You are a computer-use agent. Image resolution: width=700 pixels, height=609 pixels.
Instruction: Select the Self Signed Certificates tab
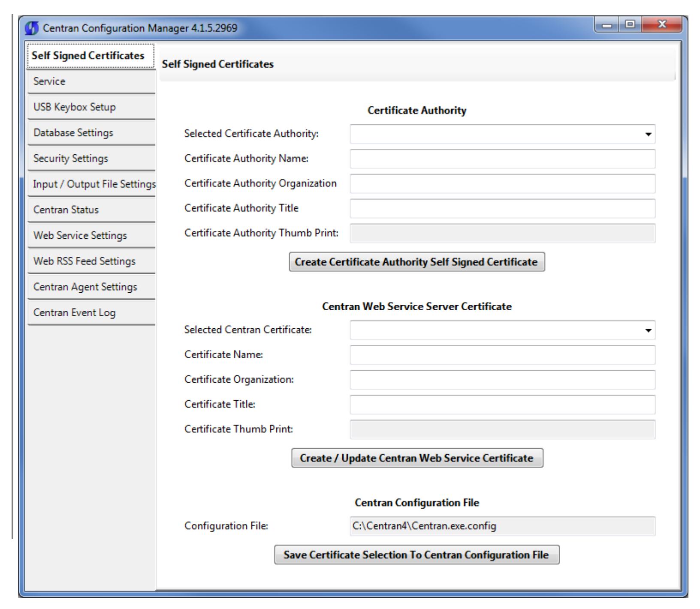tap(91, 56)
